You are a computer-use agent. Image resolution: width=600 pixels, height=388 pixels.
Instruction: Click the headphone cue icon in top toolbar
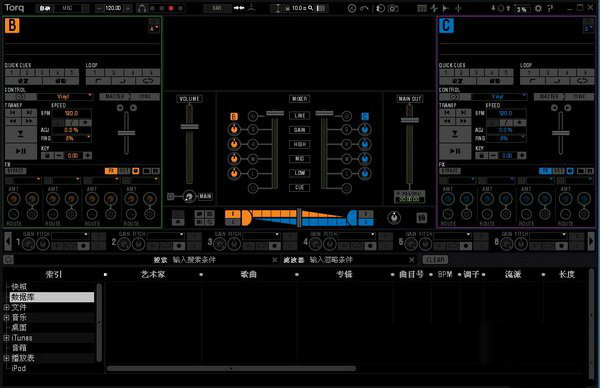click(142, 8)
